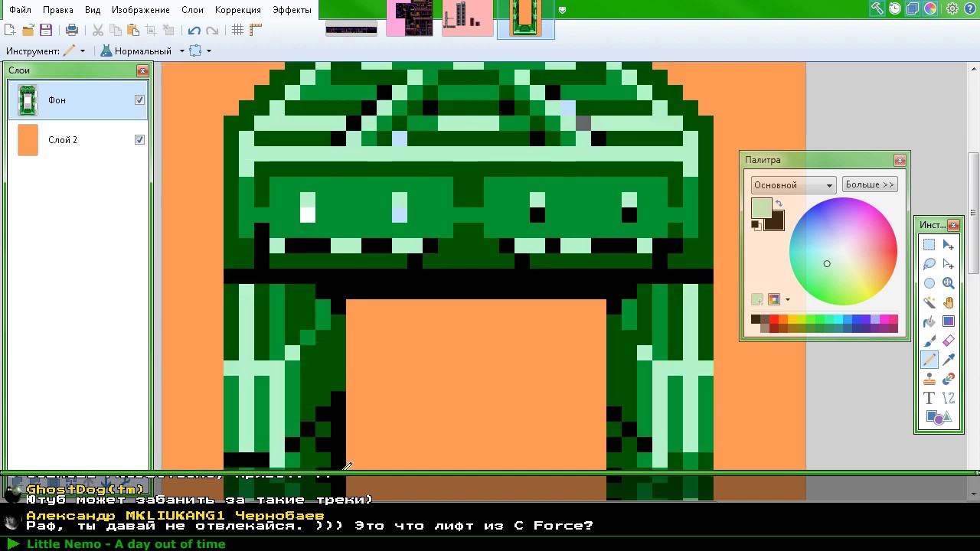Select the Pencil tool in tools window

[x=929, y=360]
